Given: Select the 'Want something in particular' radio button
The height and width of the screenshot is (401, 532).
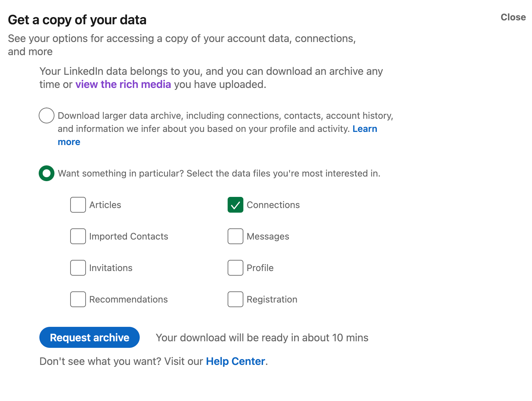Looking at the screenshot, I should click(47, 173).
